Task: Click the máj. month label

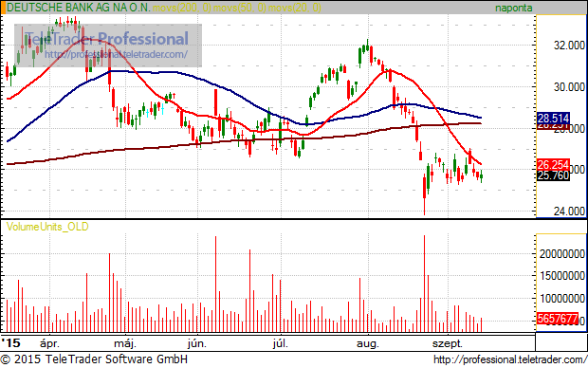Action: (x=125, y=343)
